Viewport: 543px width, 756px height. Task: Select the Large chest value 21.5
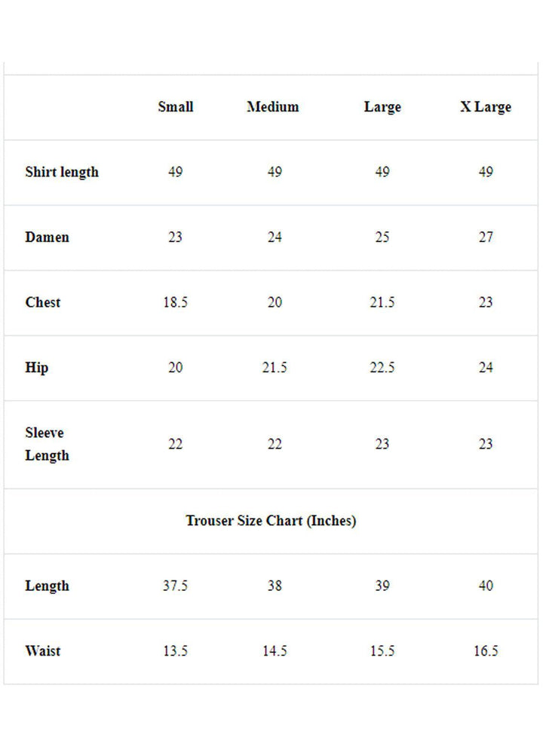pos(382,302)
